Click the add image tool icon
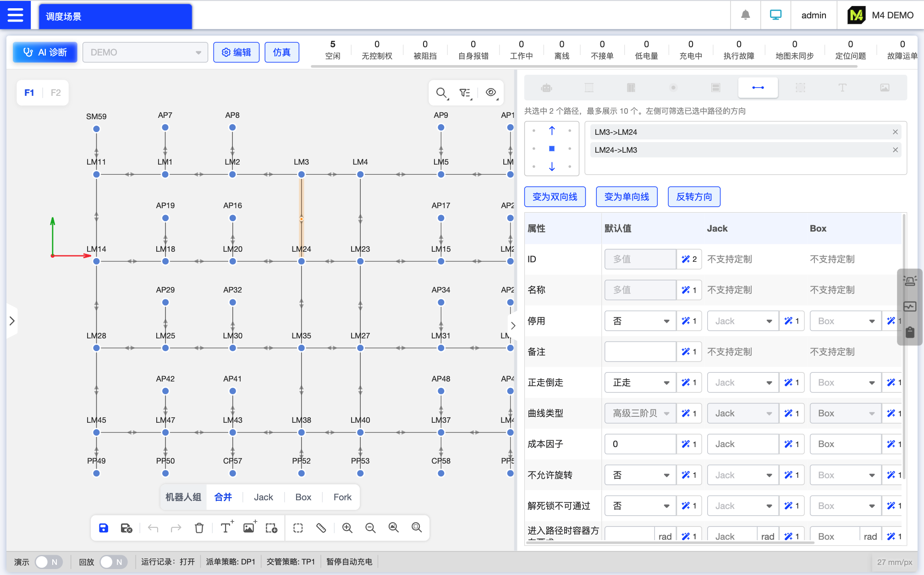Image resolution: width=924 pixels, height=575 pixels. (249, 528)
